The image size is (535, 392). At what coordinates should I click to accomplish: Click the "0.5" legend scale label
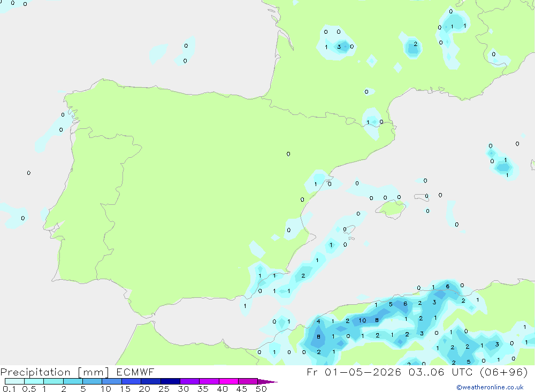coord(29,389)
